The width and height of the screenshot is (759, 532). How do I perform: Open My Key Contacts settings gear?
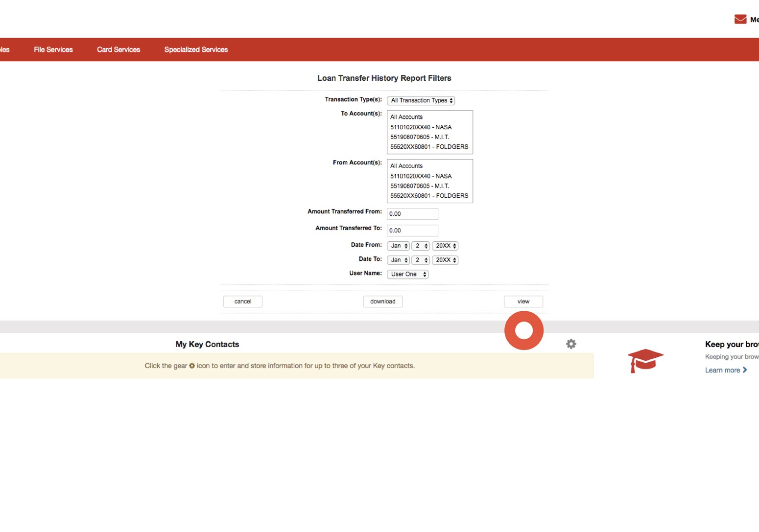pyautogui.click(x=571, y=344)
